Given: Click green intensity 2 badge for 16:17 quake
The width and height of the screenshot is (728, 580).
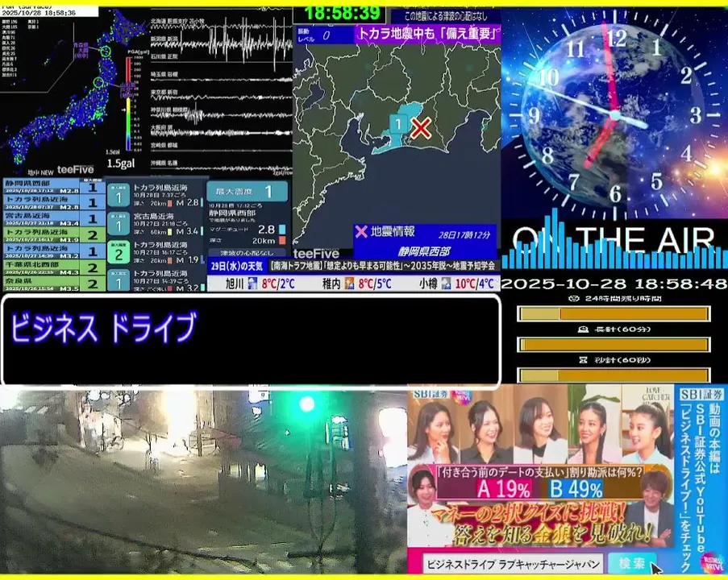Looking at the screenshot, I should 119,252.
